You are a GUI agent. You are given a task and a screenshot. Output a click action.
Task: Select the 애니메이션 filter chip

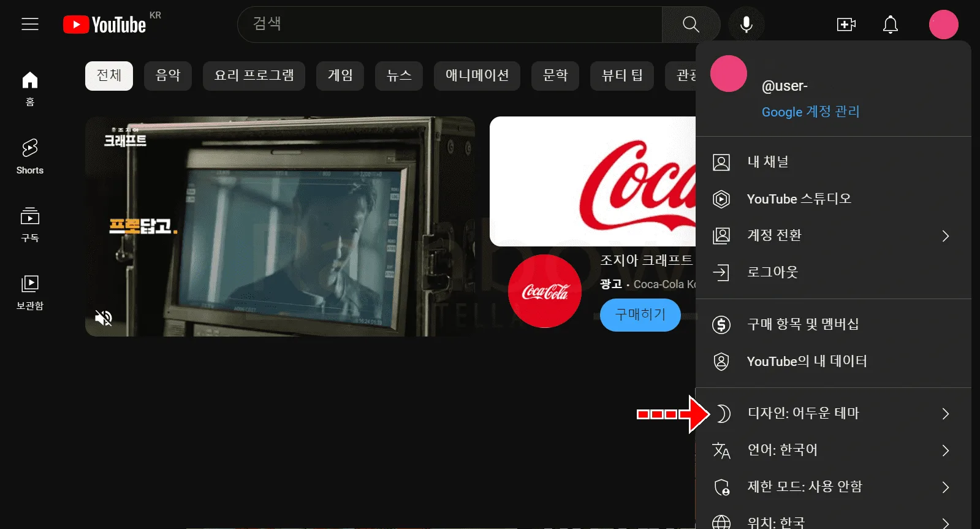pos(477,76)
